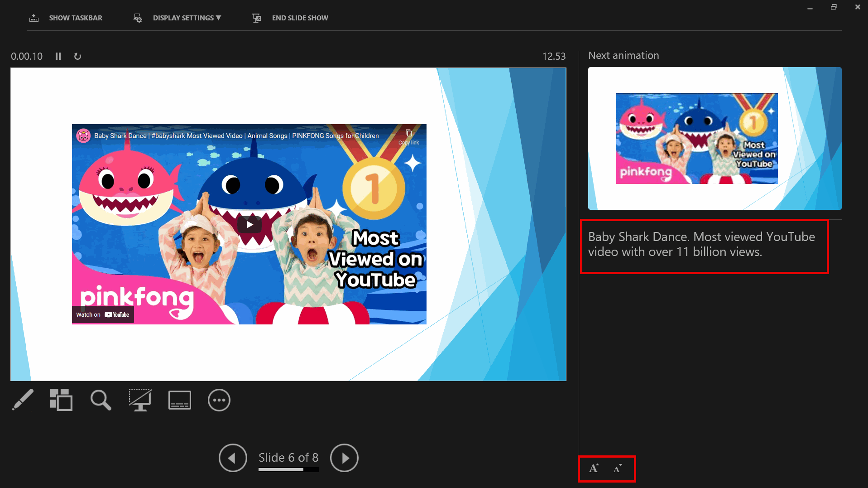Pause the presentation timer

point(58,56)
